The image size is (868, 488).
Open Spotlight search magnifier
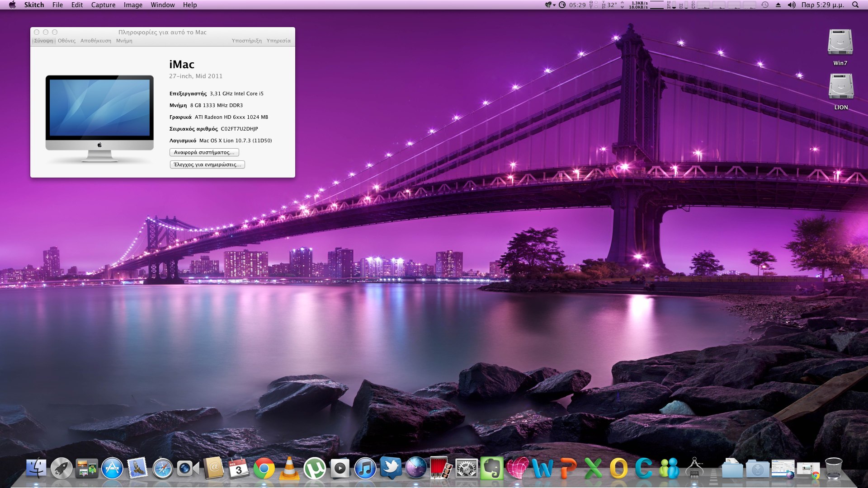[x=855, y=5]
